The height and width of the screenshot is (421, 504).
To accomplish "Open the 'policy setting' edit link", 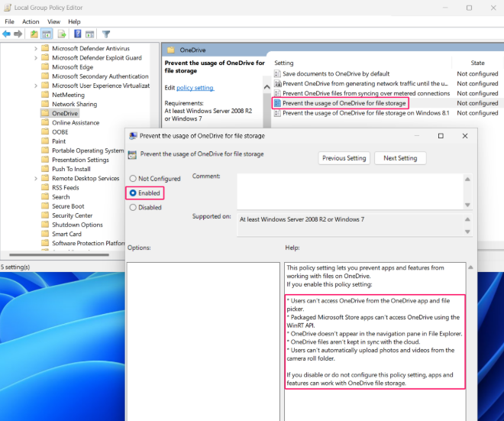I will [195, 87].
